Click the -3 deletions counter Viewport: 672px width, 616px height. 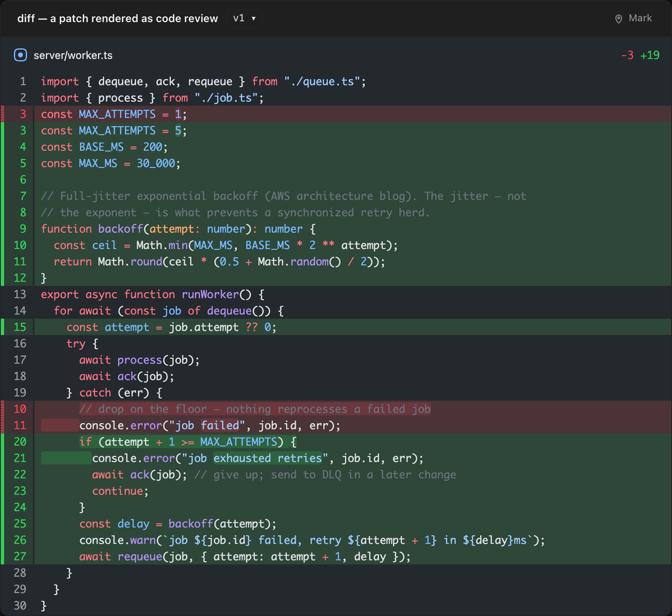[x=627, y=55]
